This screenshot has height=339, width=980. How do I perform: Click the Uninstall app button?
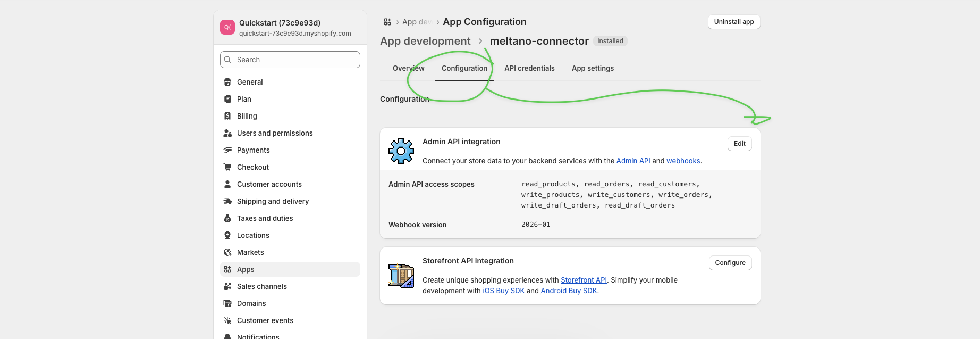tap(734, 22)
